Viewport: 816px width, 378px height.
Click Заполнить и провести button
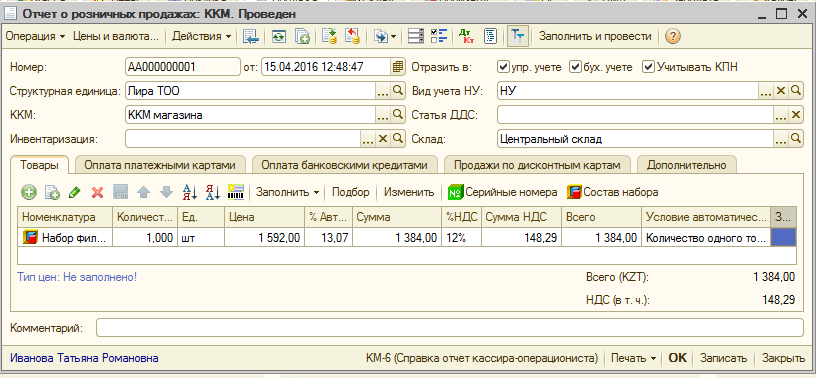tap(595, 36)
